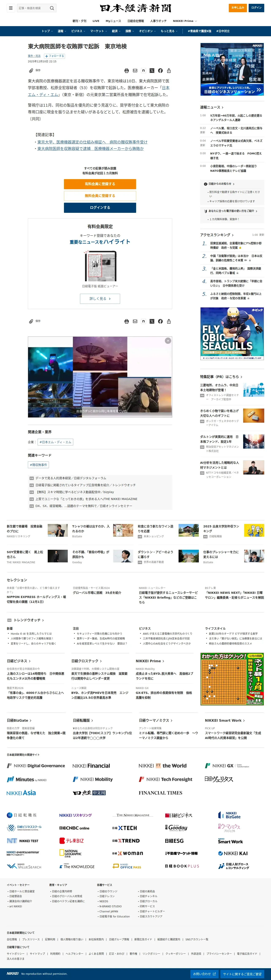Open the 日経会社情報 menu item
Viewport: 271px width, 980px height.
click(x=136, y=21)
